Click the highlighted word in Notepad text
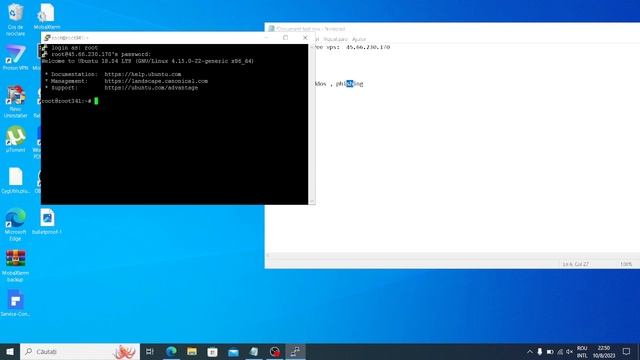 tap(349, 84)
